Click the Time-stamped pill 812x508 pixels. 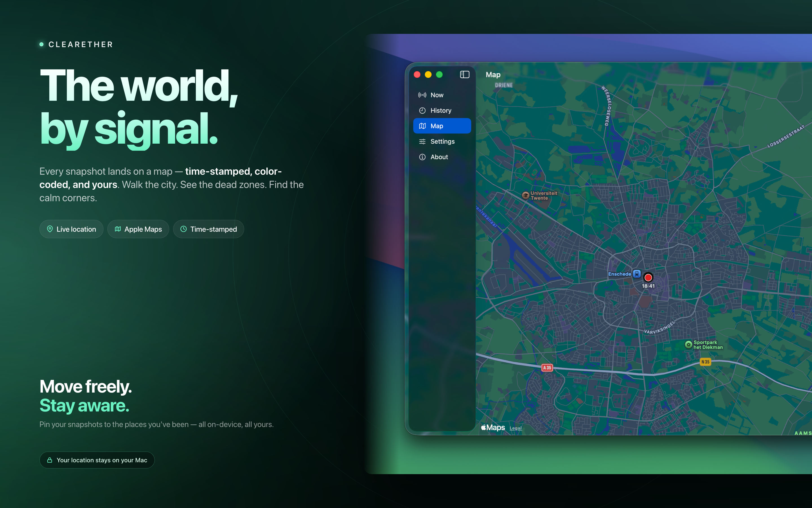[208, 229]
